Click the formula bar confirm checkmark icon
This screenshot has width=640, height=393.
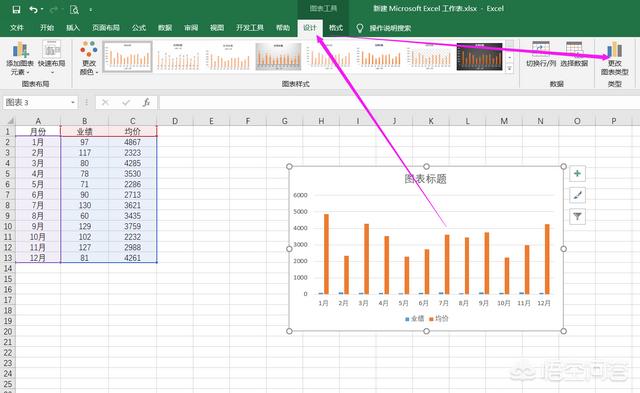point(126,102)
